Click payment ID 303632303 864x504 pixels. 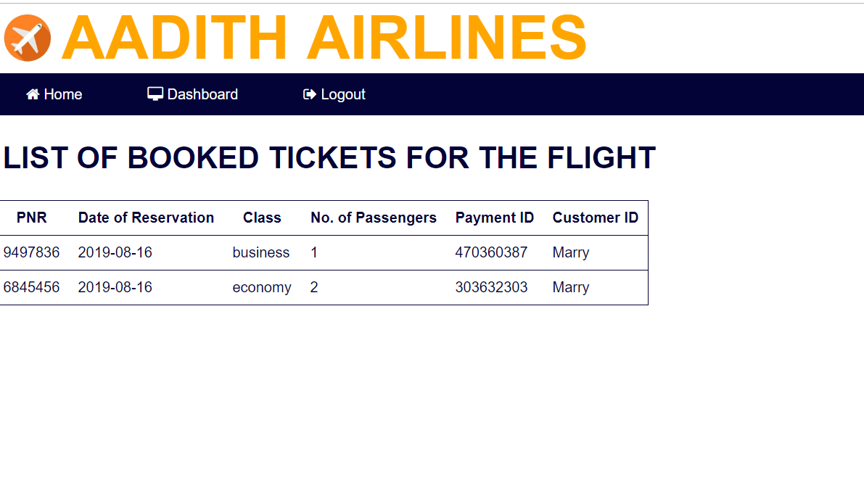point(491,287)
